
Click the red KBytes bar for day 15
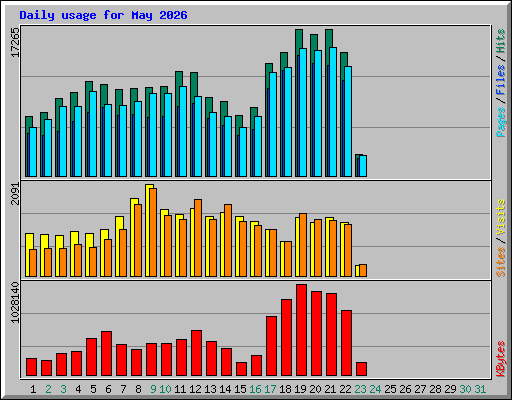241,369
